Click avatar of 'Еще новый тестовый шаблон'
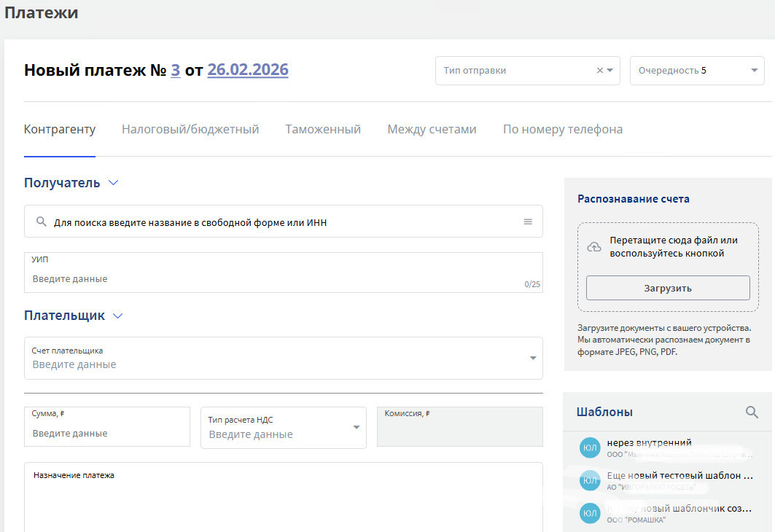This screenshot has height=532, width=775. click(x=590, y=480)
